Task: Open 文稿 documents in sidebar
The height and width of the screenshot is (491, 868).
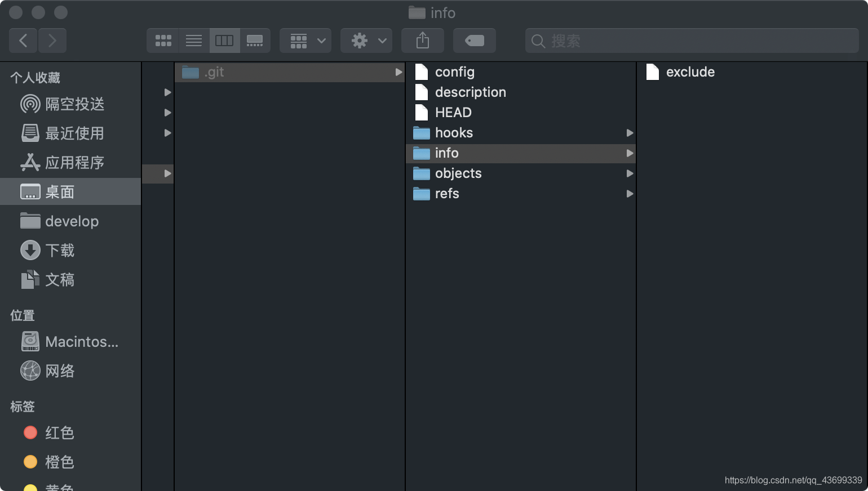Action: tap(70, 280)
